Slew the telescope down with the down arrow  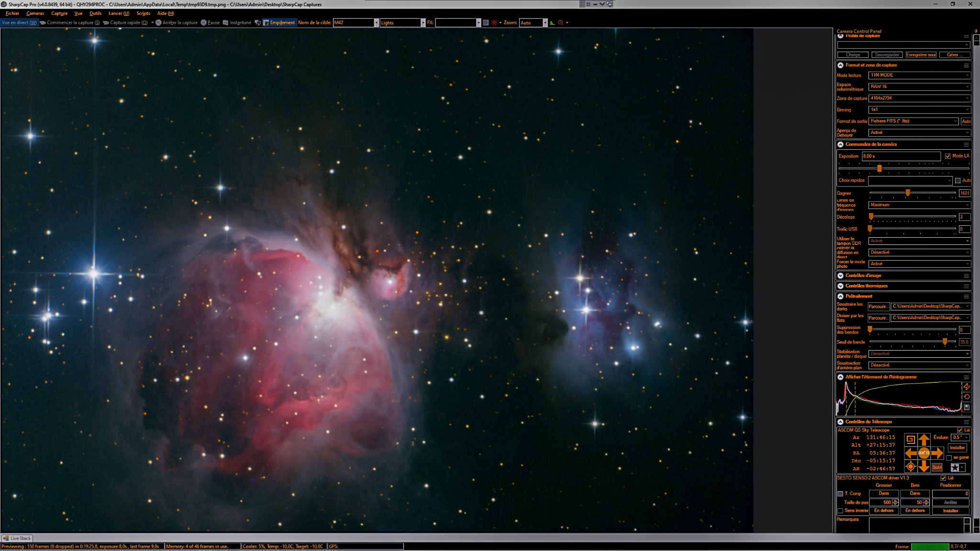click(x=924, y=466)
